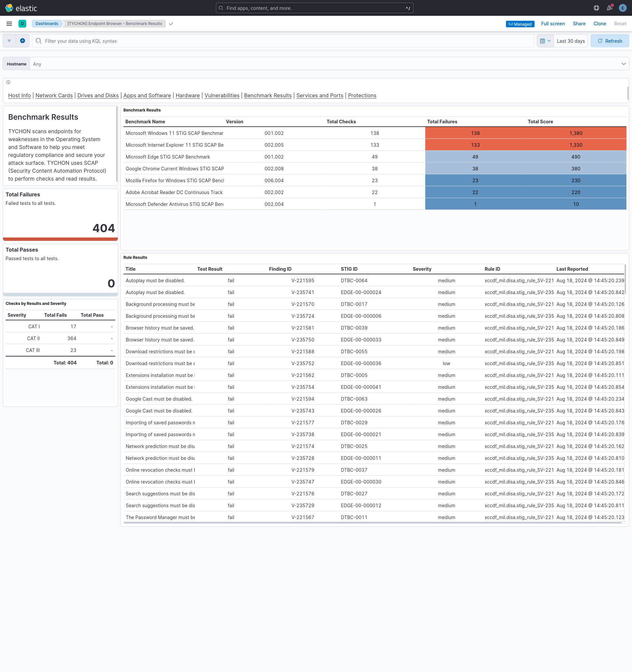The image size is (632, 672).
Task: Open the Apps and Software link
Action: tap(147, 95)
